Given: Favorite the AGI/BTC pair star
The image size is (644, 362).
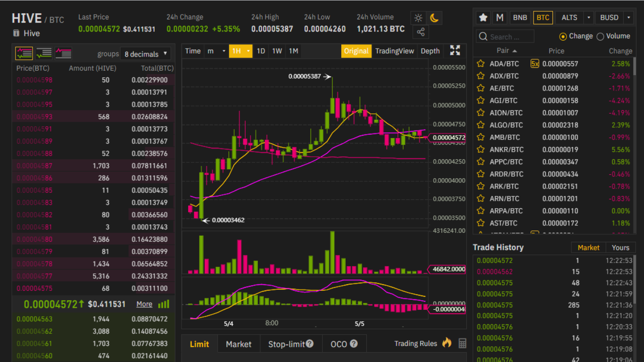Looking at the screenshot, I should coord(480,100).
